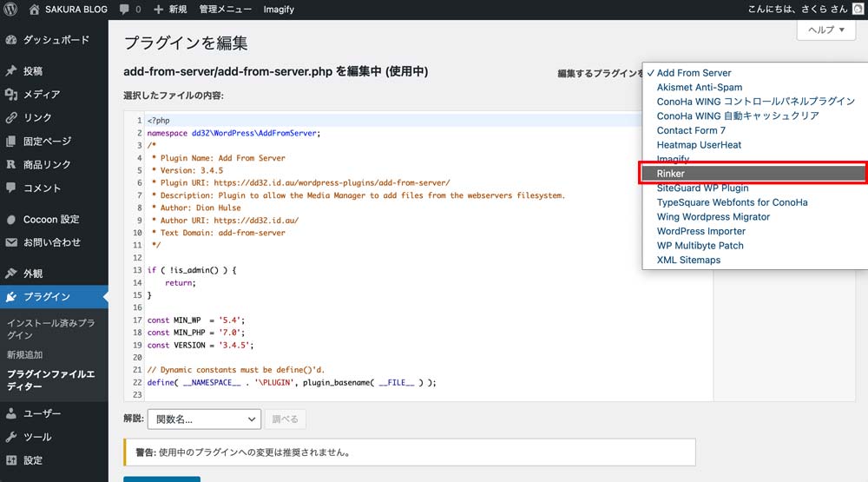
Task: Select ConoHa WING 自動キャッシュクリア option
Action: 754,116
